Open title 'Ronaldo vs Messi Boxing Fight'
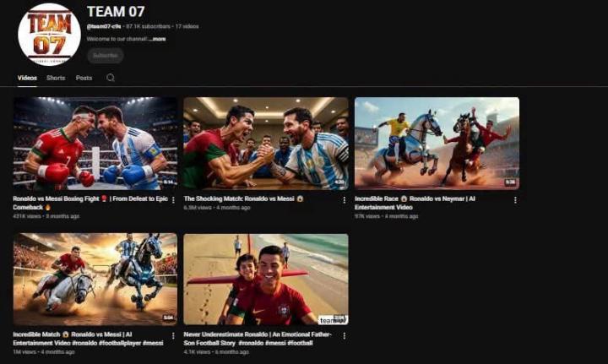Viewport: 608px width, 364px height. click(90, 203)
